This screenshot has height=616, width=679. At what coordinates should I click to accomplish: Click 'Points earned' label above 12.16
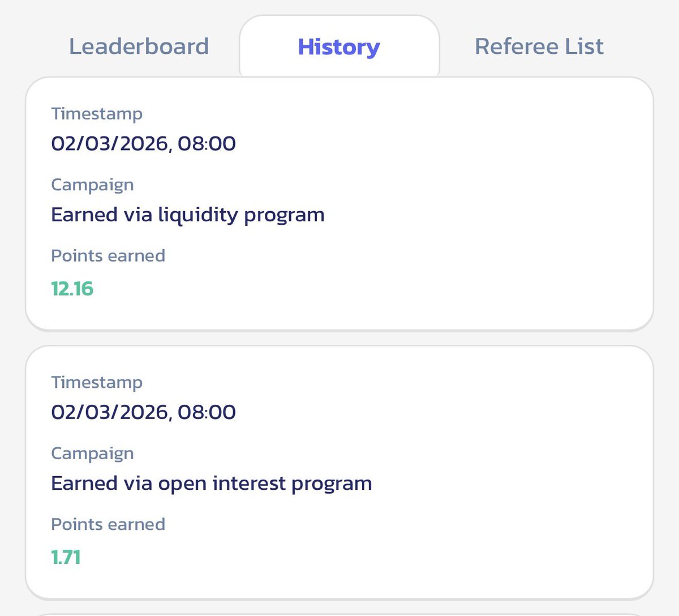pyautogui.click(x=108, y=256)
